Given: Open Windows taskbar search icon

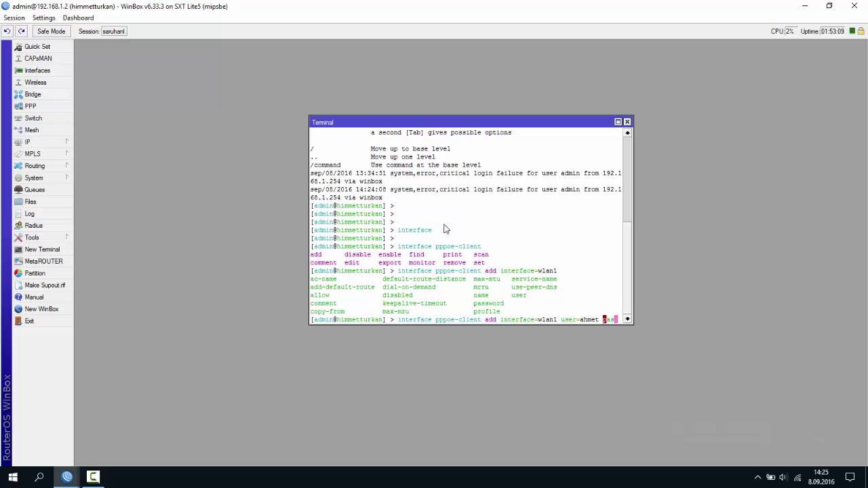Looking at the screenshot, I should point(39,477).
